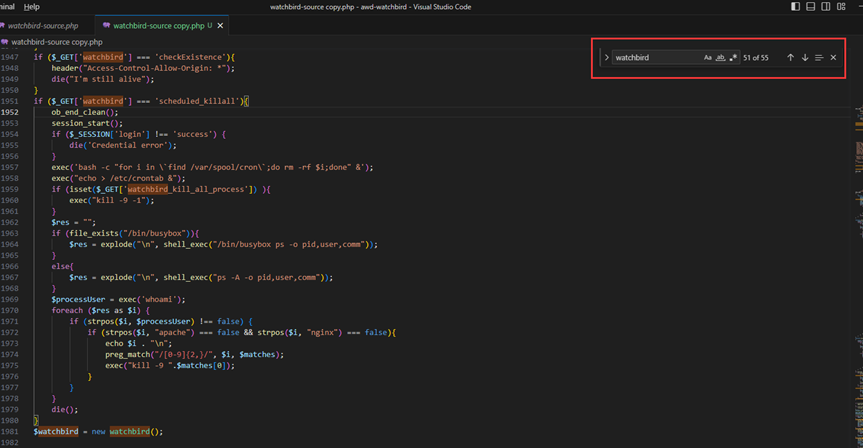
Task: Go to next match with down arrow
Action: pyautogui.click(x=805, y=58)
